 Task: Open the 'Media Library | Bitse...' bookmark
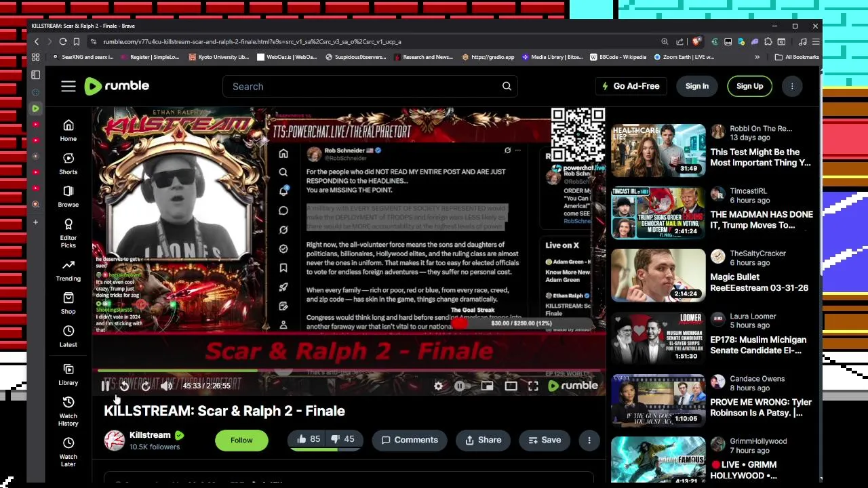(552, 57)
